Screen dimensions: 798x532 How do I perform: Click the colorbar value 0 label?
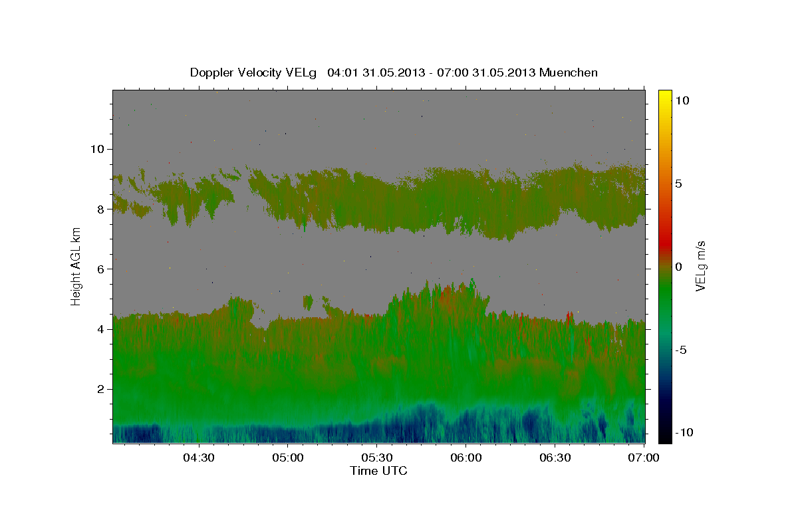pos(679,267)
